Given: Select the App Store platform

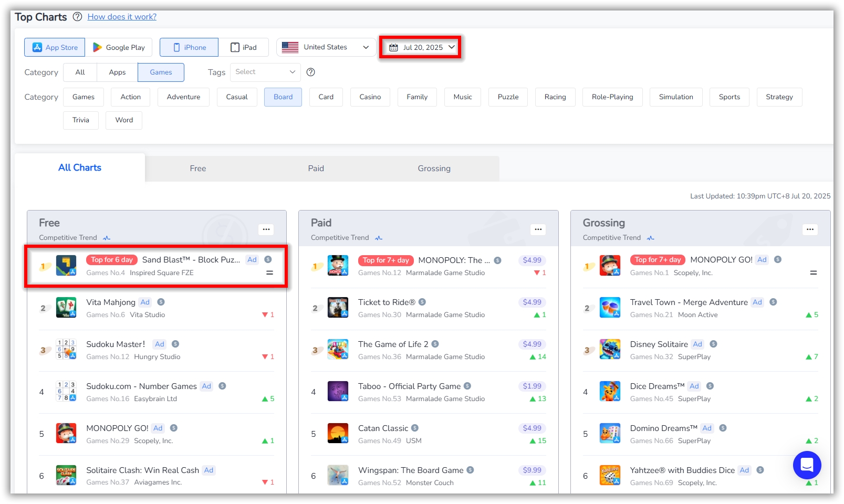Looking at the screenshot, I should click(x=55, y=47).
